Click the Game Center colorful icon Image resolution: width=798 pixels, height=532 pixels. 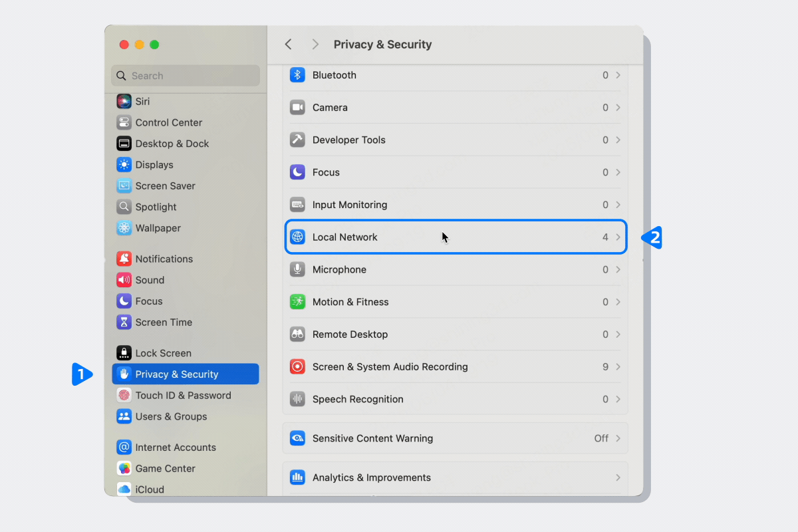124,468
